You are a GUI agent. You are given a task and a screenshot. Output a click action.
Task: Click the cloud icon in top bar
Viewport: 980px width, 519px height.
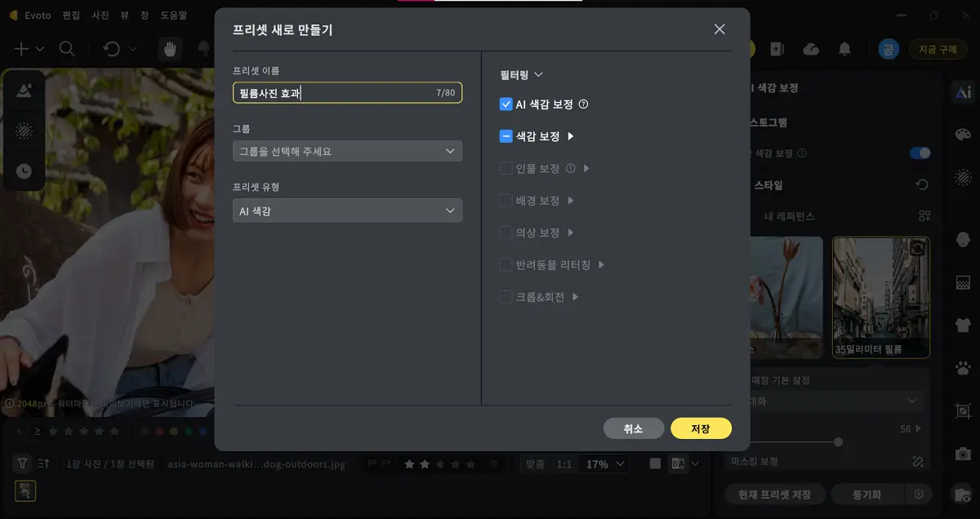811,49
